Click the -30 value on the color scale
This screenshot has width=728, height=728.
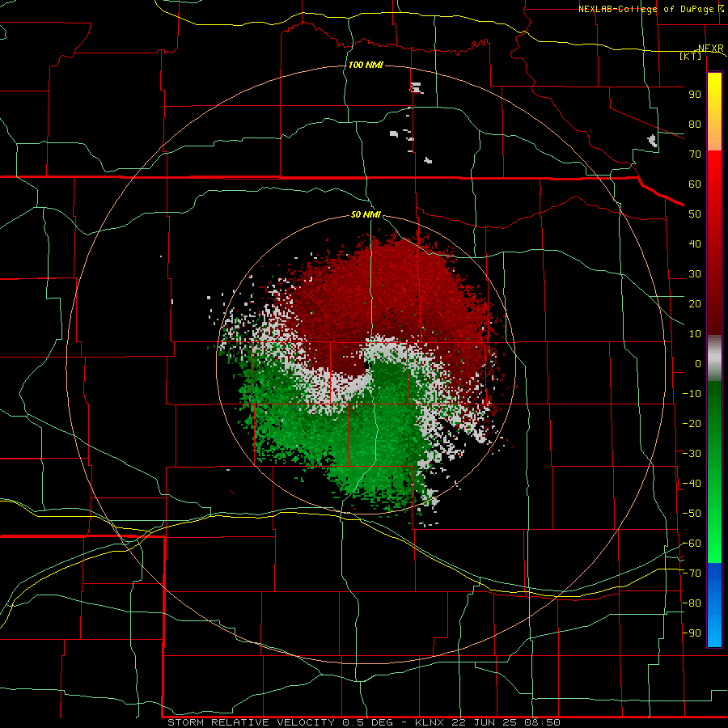692,454
